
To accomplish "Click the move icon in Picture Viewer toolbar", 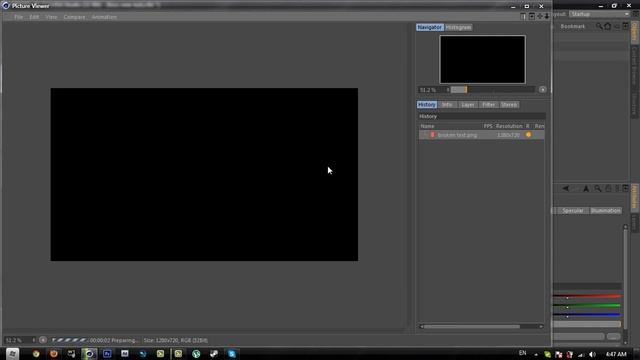I will click(x=540, y=16).
